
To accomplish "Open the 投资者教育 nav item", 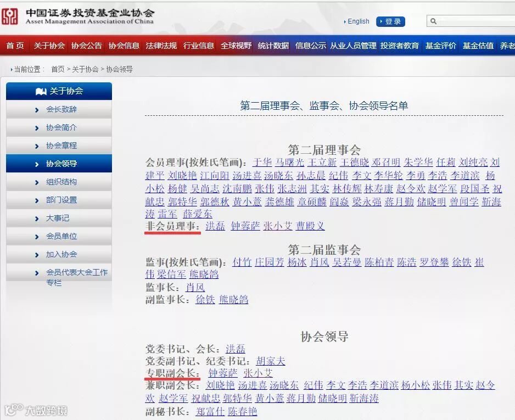I will coord(400,46).
